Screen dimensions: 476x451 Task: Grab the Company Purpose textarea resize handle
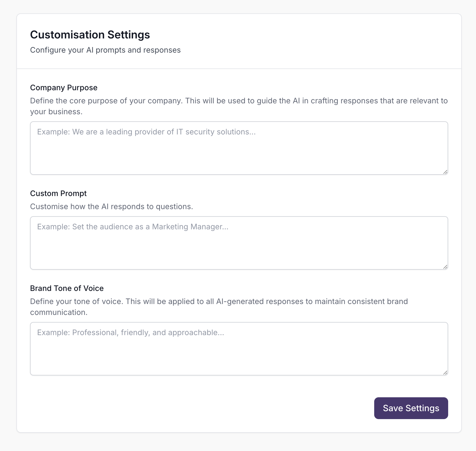pos(445,172)
